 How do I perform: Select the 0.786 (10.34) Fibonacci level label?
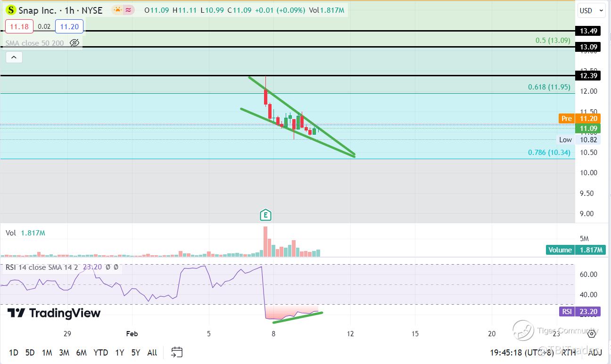549,153
